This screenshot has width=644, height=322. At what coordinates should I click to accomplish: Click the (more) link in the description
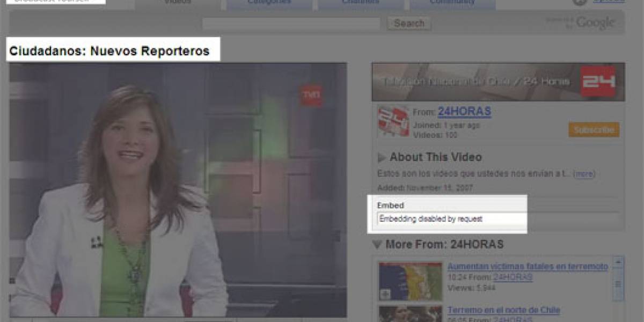[584, 174]
